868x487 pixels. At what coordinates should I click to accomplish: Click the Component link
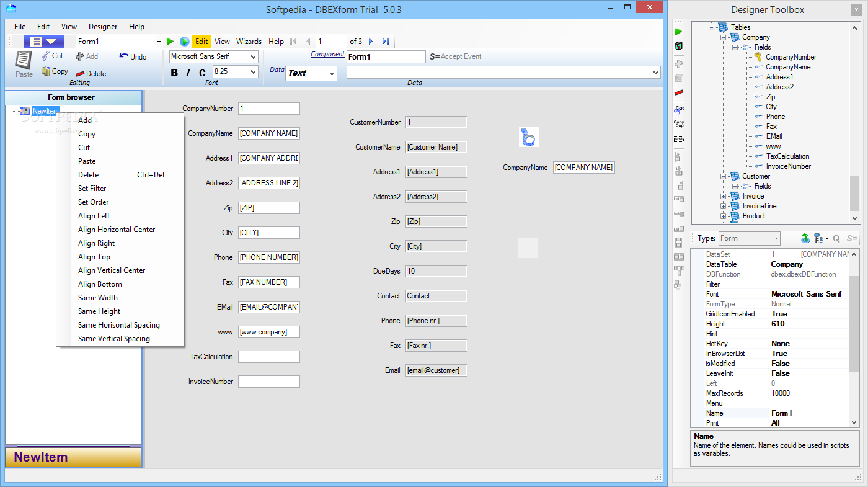(327, 54)
